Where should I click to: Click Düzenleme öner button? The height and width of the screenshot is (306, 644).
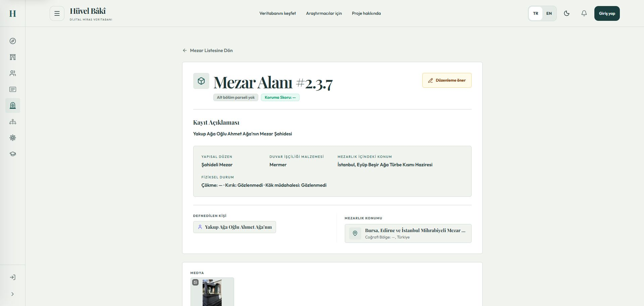pos(447,80)
